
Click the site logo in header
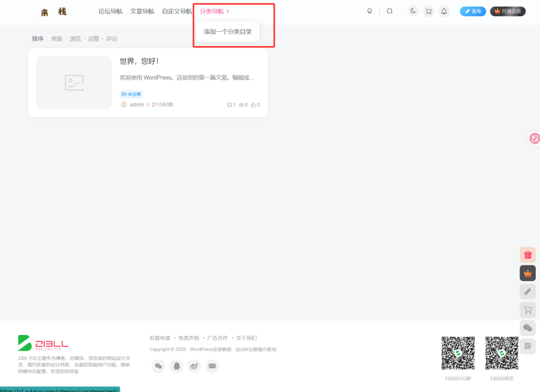pos(53,12)
